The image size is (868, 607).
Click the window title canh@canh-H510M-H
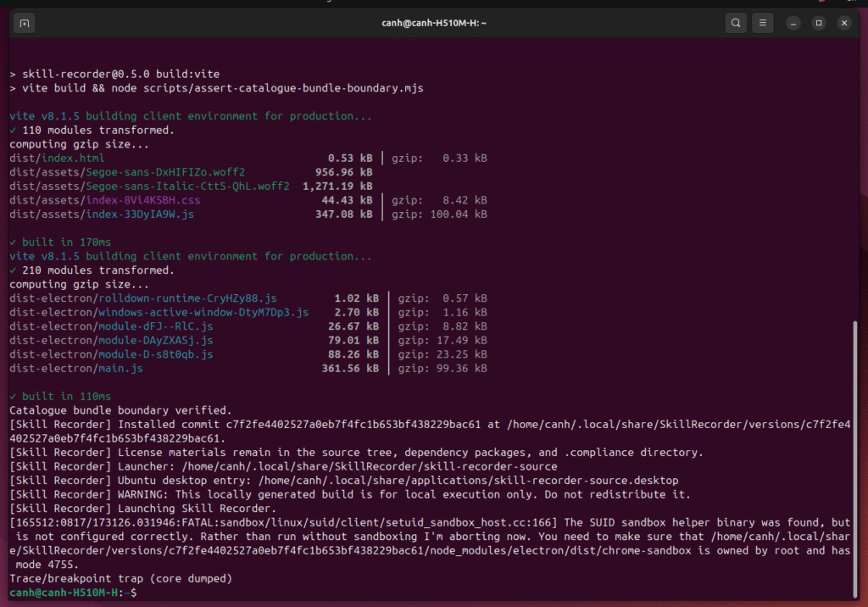coord(433,23)
